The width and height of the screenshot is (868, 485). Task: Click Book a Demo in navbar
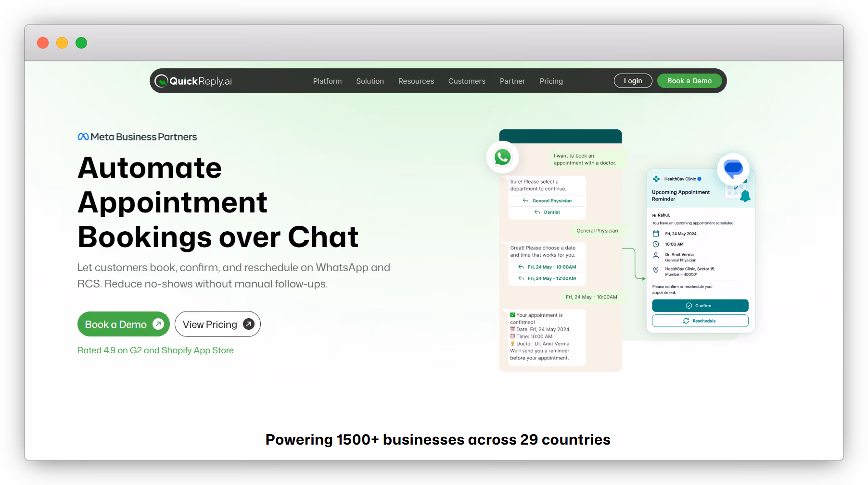(689, 81)
